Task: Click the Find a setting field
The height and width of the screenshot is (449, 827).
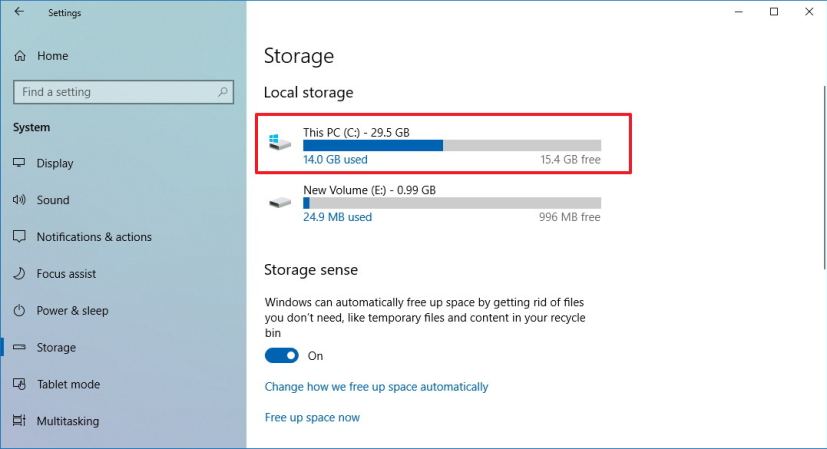Action: coord(123,92)
